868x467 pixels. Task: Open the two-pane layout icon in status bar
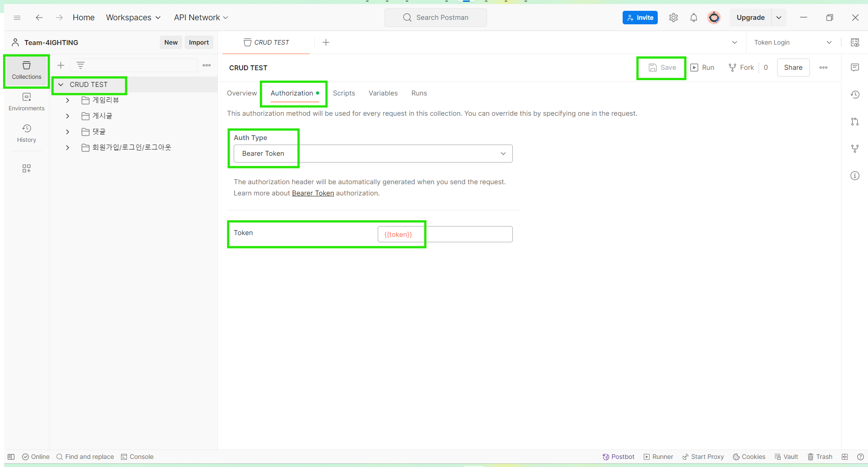pyautogui.click(x=845, y=457)
